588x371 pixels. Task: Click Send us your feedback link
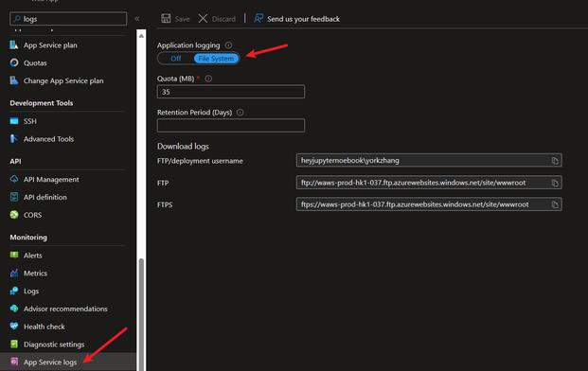click(303, 19)
